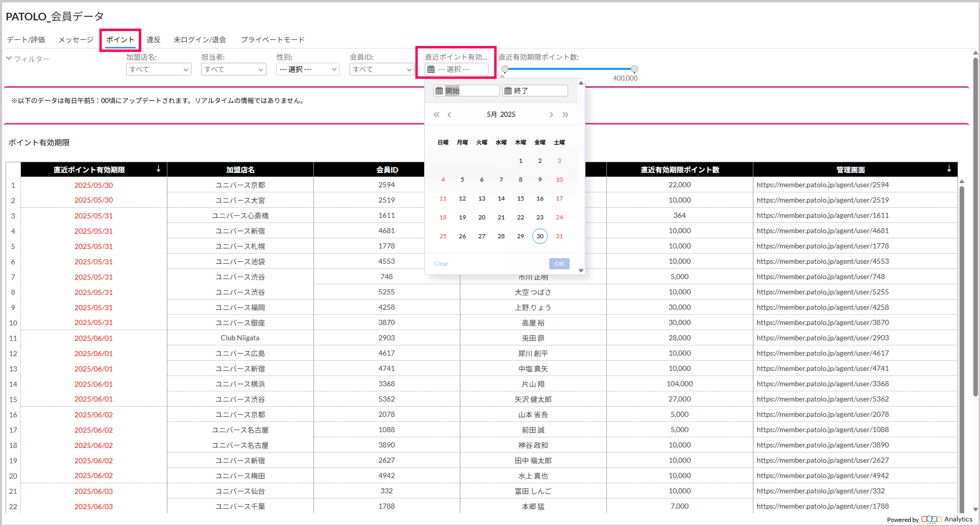Click Club Niigata cell

(x=240, y=338)
